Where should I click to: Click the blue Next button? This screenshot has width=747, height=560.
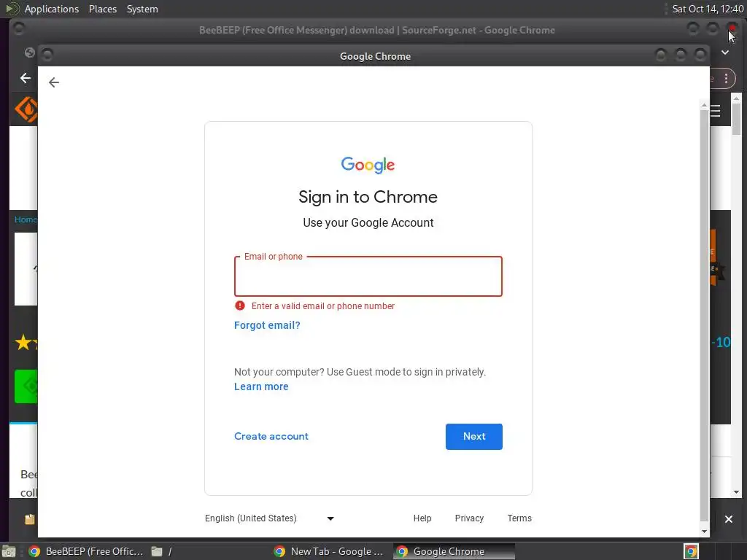point(474,436)
